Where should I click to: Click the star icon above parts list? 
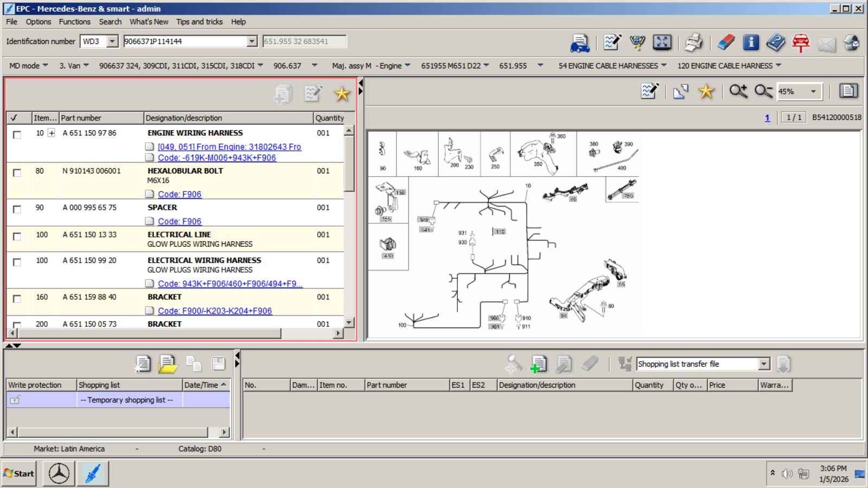pyautogui.click(x=342, y=94)
